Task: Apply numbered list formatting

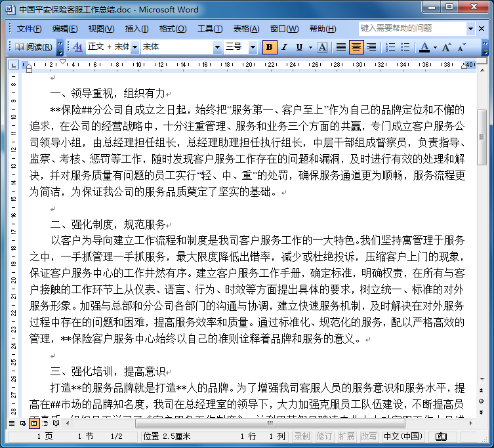Action: pos(390,47)
